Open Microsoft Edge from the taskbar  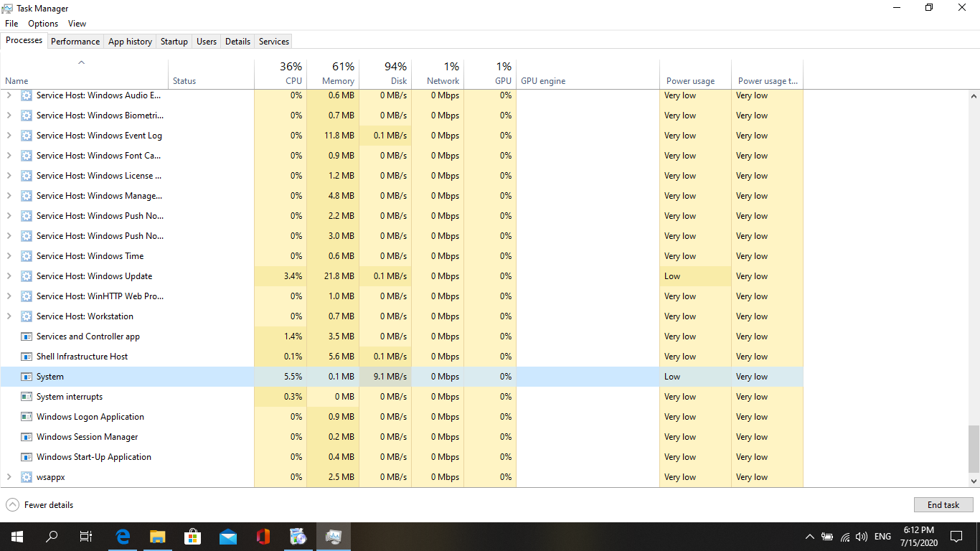coord(122,536)
